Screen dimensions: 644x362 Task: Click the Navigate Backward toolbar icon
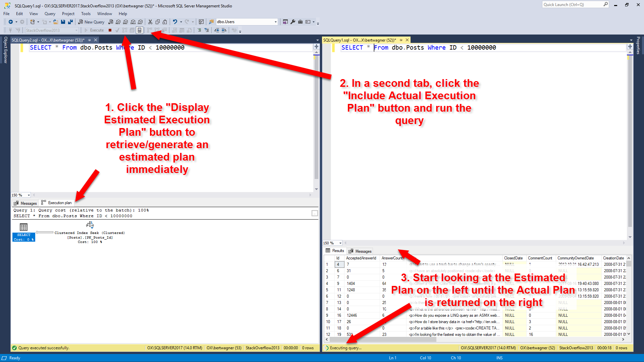coord(11,22)
